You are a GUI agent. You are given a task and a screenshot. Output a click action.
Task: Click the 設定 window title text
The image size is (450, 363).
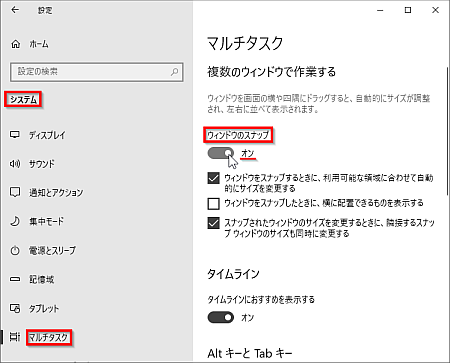click(x=45, y=10)
